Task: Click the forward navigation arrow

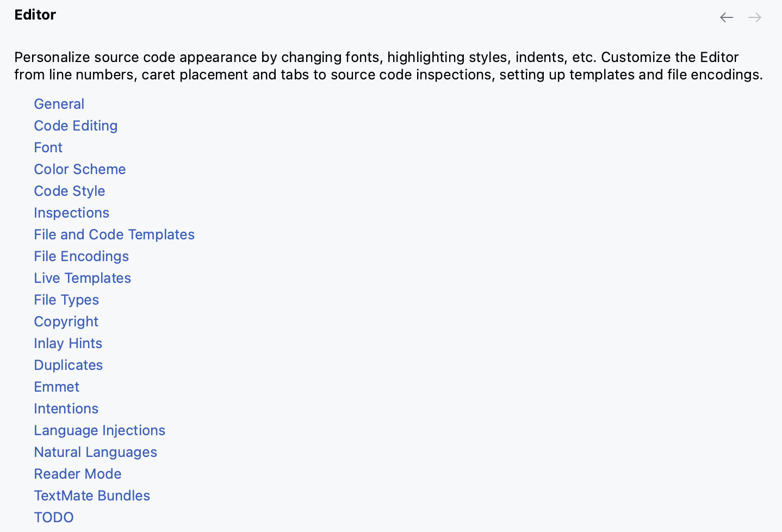Action: tap(754, 17)
